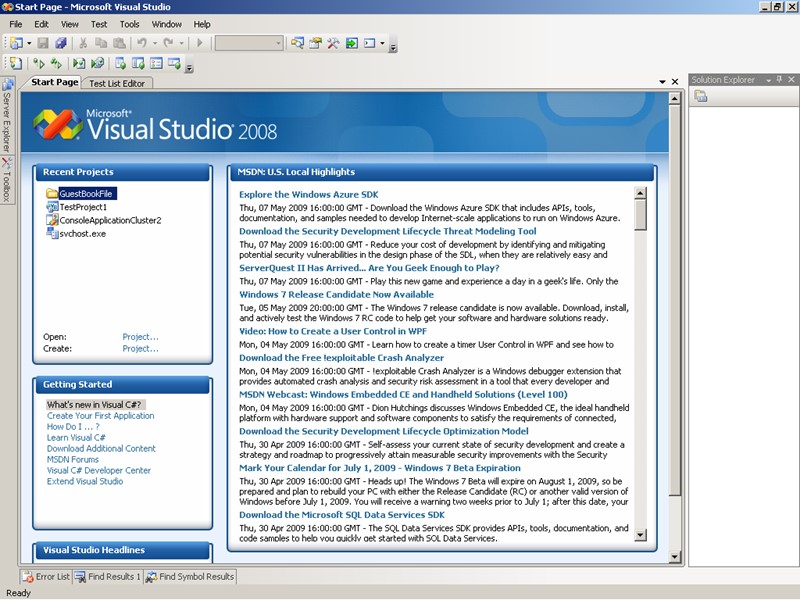Open the Help menu
This screenshot has width=800, height=600.
point(202,24)
